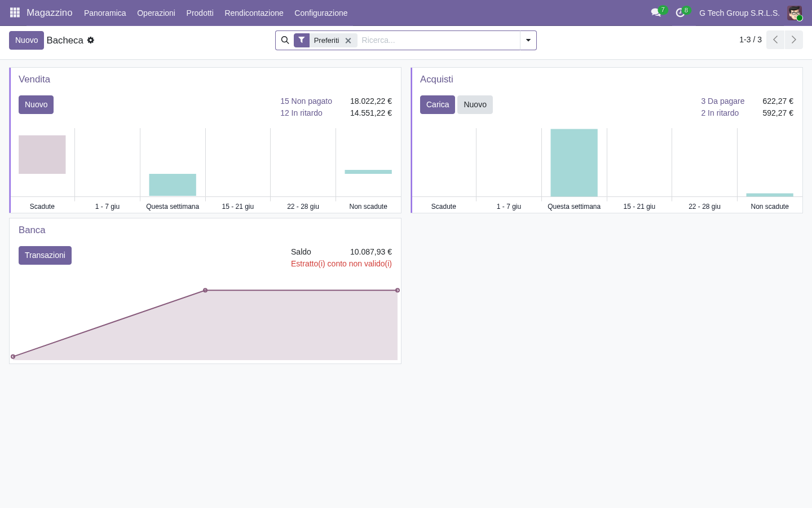Open the Configurazione menu
The height and width of the screenshot is (508, 812).
(321, 13)
